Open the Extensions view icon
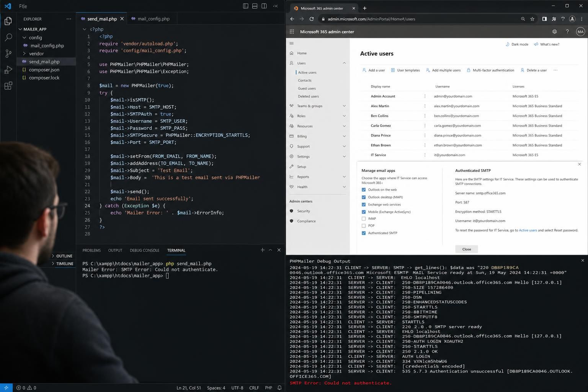 [8, 86]
